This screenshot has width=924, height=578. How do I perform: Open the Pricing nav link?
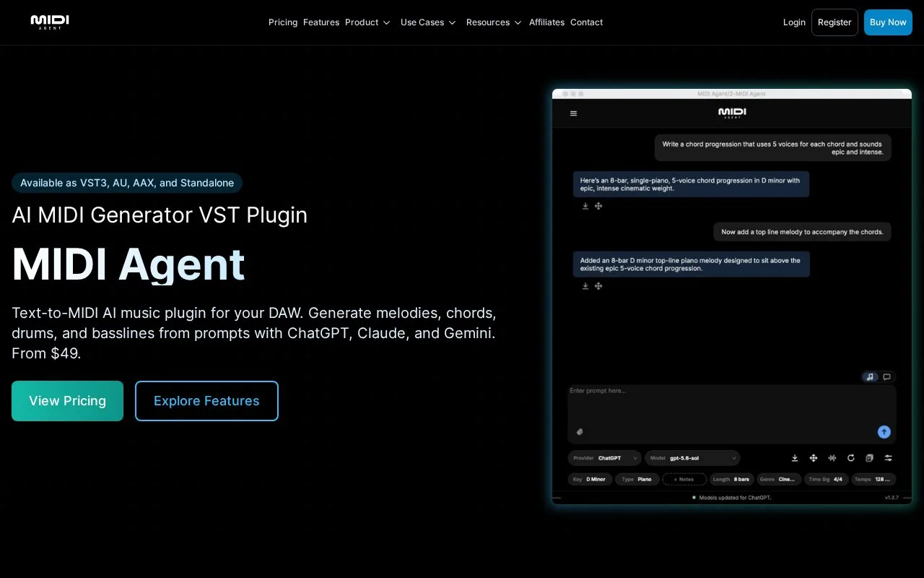pos(283,22)
